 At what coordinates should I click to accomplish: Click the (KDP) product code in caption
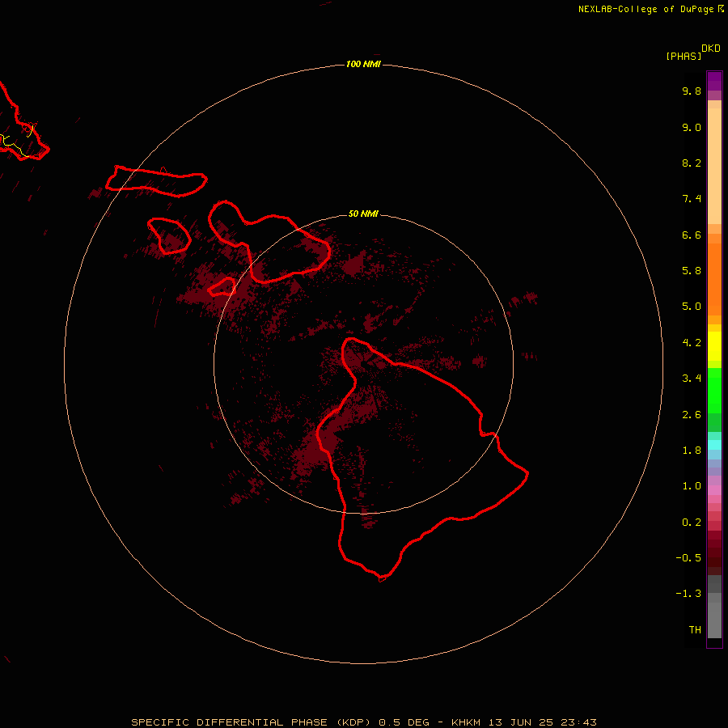(x=353, y=722)
